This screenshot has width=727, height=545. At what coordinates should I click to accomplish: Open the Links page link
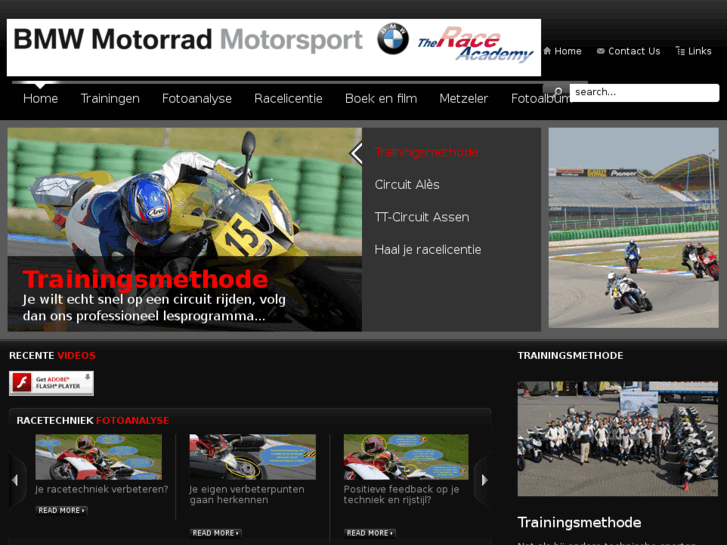(x=699, y=51)
